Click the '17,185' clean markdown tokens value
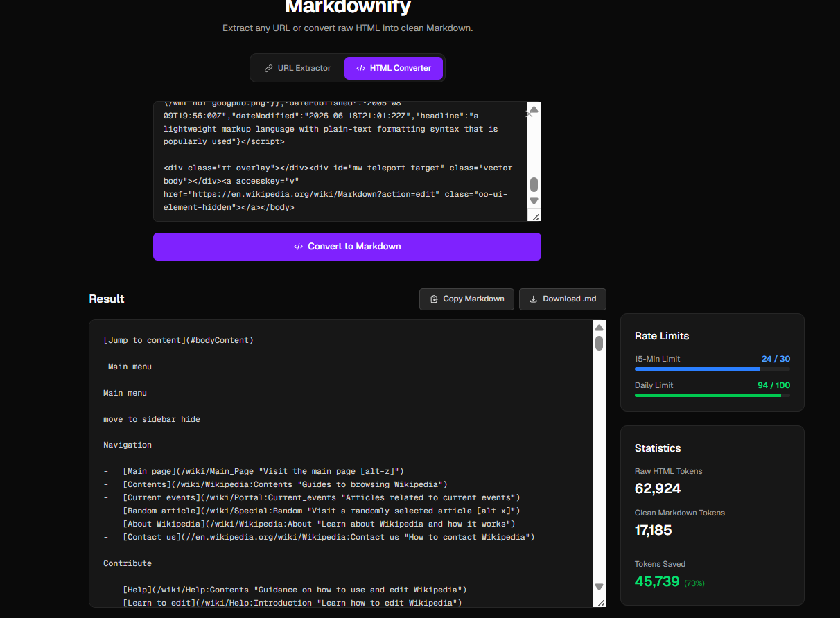840x618 pixels. pyautogui.click(x=654, y=530)
